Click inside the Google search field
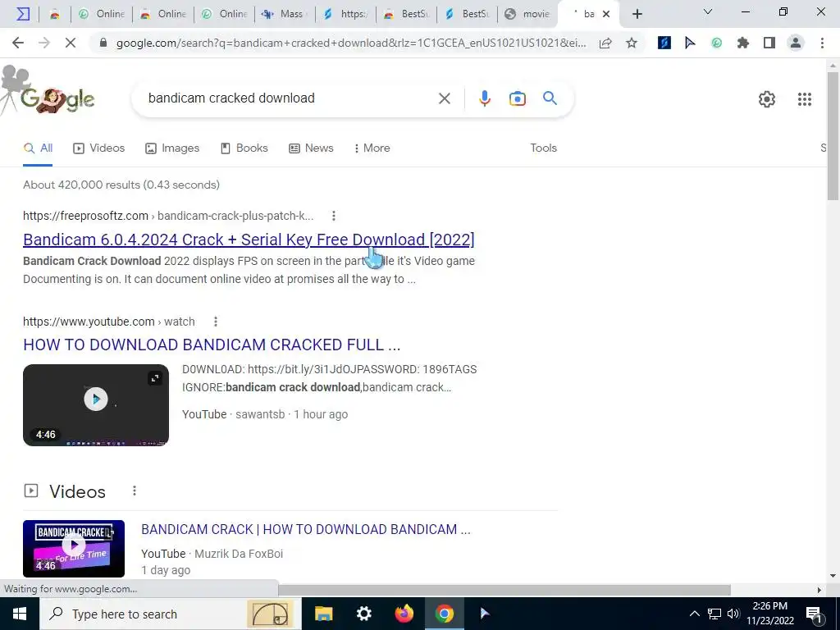The image size is (840, 630). [290, 98]
